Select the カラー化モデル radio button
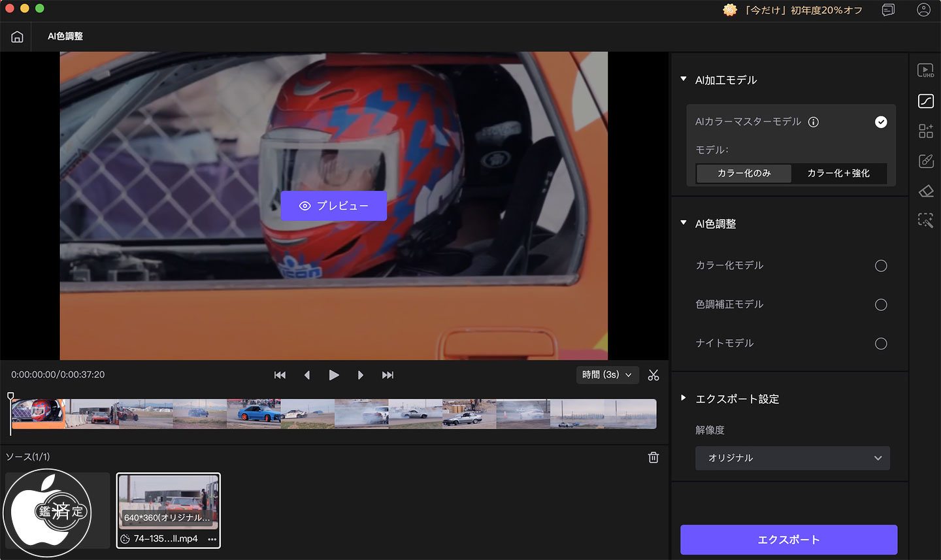This screenshot has width=941, height=560. [880, 266]
